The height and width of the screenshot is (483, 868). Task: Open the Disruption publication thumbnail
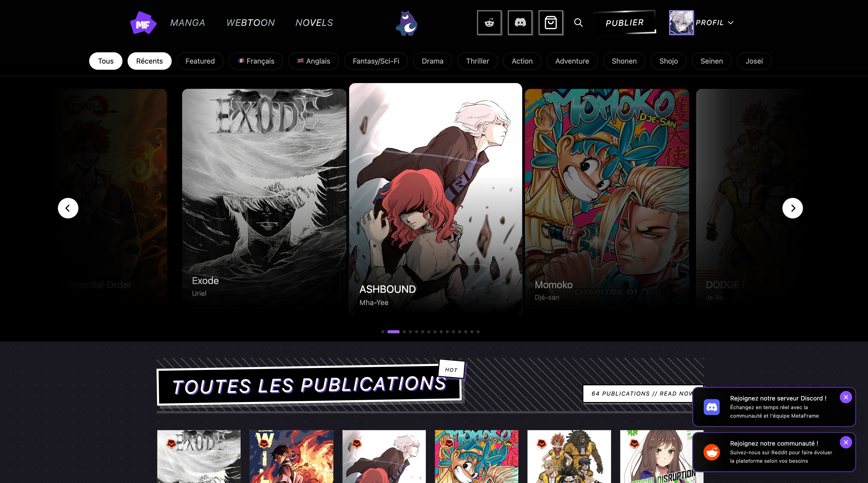[x=662, y=457]
